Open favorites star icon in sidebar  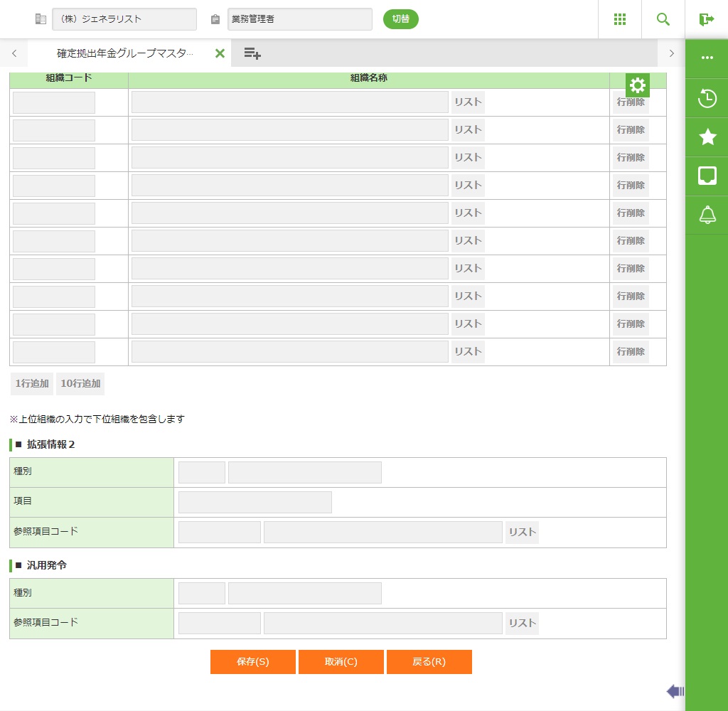[707, 137]
